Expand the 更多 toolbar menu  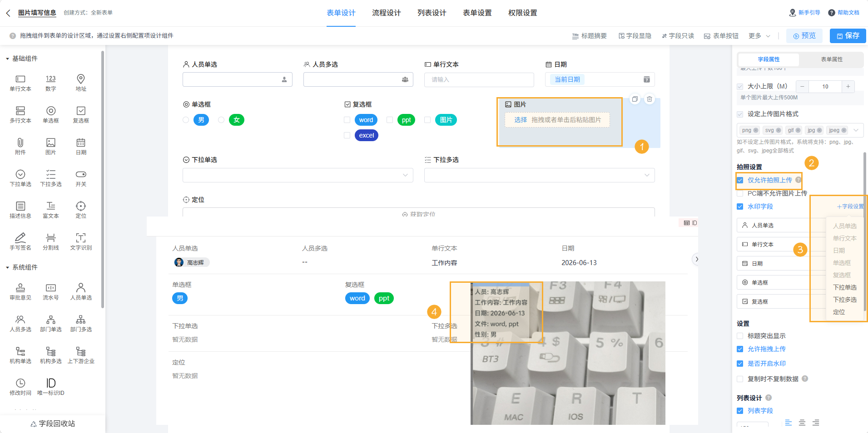[x=759, y=36]
